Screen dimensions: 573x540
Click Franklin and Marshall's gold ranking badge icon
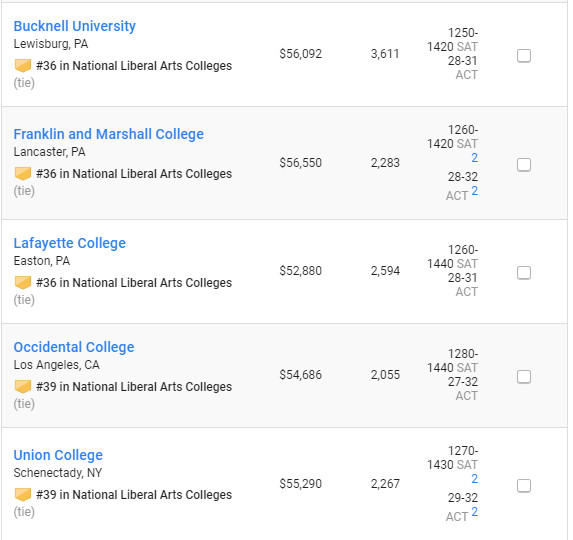point(23,174)
